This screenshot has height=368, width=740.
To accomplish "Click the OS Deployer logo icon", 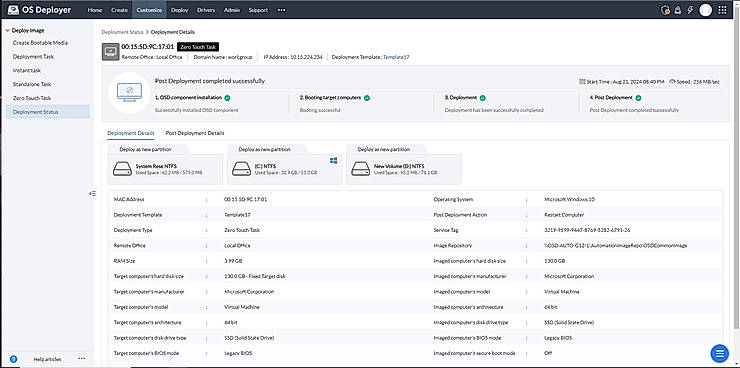I will pos(13,10).
